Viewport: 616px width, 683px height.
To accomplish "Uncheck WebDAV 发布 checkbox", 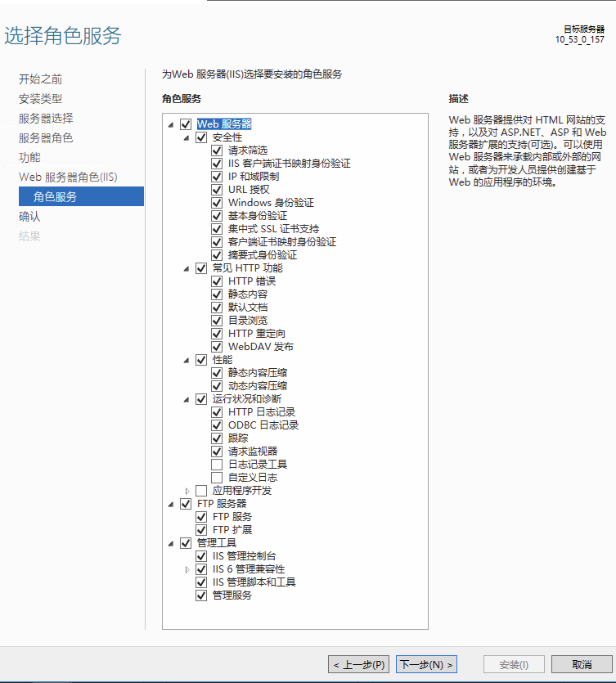I will tap(217, 347).
